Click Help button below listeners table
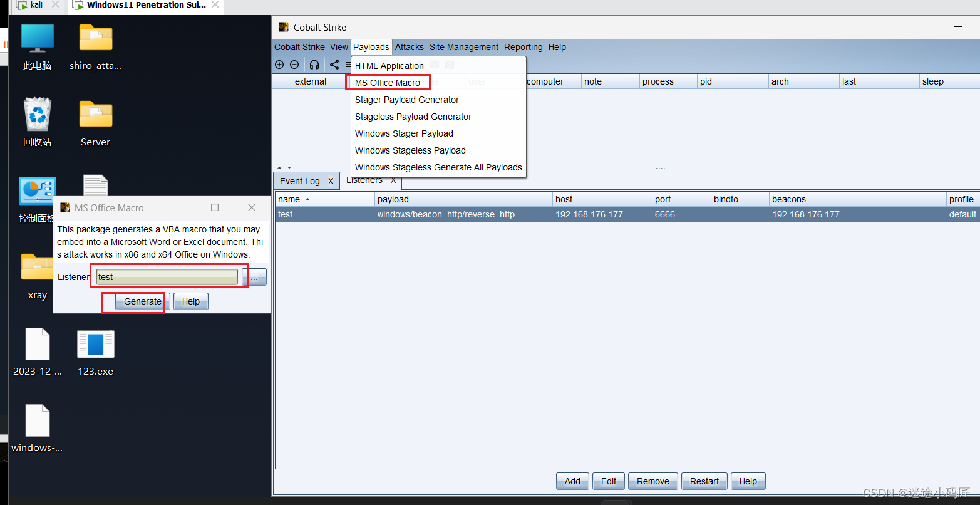The image size is (980, 505). [748, 481]
